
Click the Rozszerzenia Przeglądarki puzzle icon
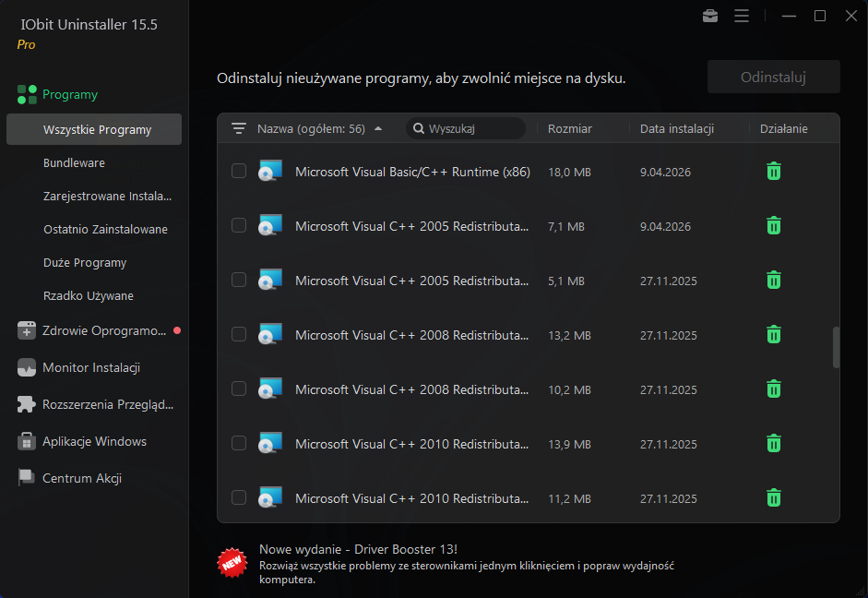click(27, 405)
